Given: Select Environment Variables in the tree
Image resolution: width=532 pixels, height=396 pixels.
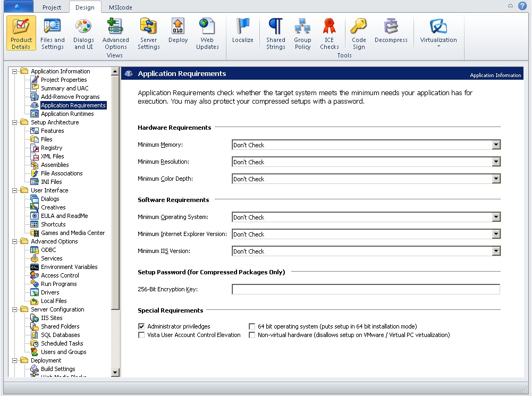Looking at the screenshot, I should point(69,267).
